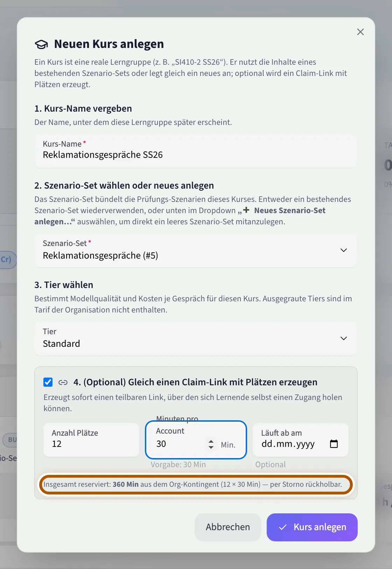Screen dimensions: 392x569
Task: Open the calendar picker icon for the expiry date
Action: coord(334,444)
